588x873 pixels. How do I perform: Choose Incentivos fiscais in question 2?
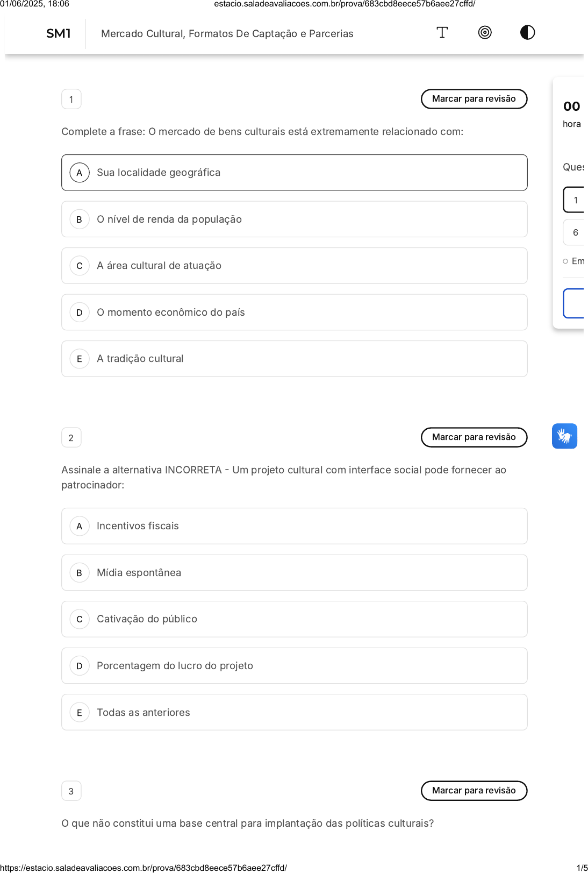[294, 526]
